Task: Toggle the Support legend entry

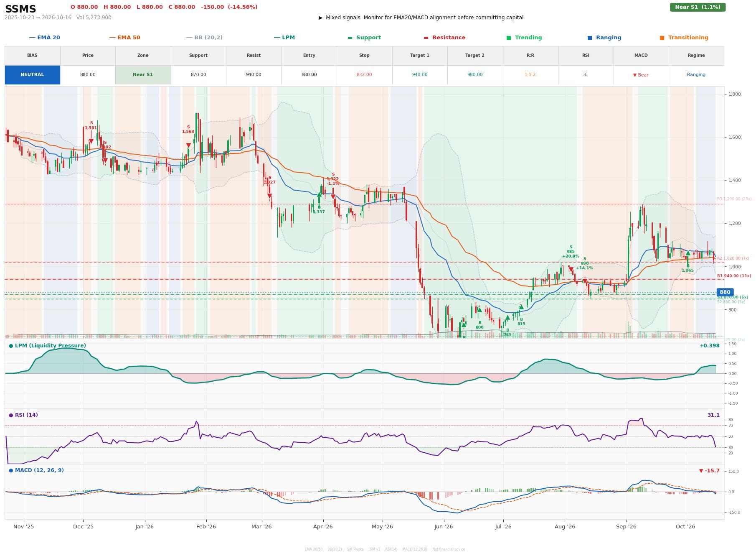Action: [364, 38]
